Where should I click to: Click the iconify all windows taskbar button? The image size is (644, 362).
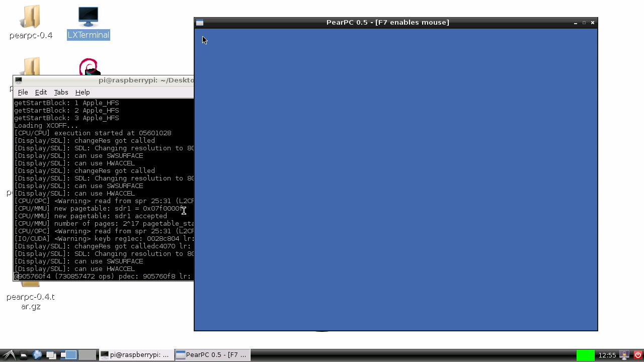tap(51, 355)
